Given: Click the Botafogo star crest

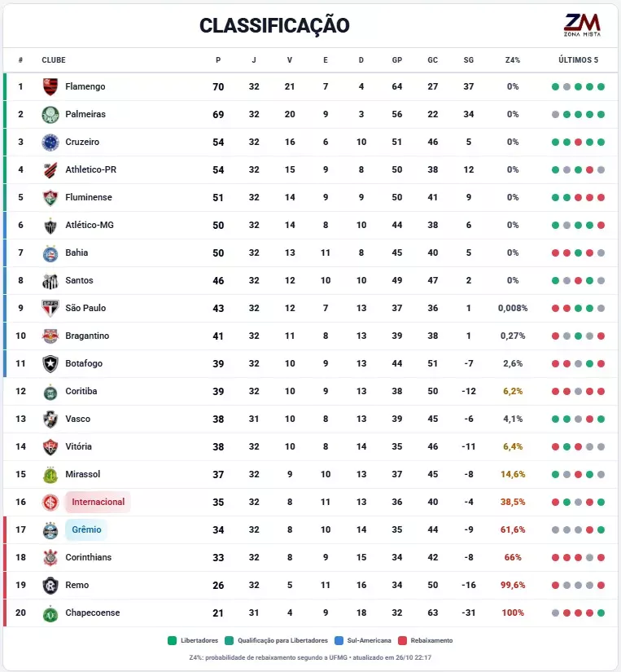Looking at the screenshot, I should tap(50, 363).
